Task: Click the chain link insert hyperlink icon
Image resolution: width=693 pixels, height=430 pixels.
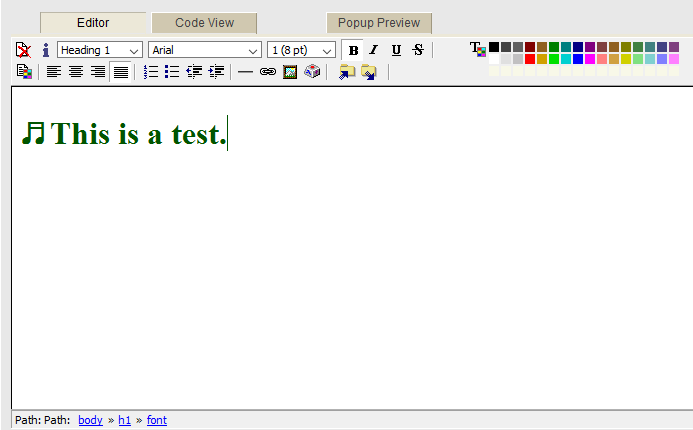Action: [268, 72]
